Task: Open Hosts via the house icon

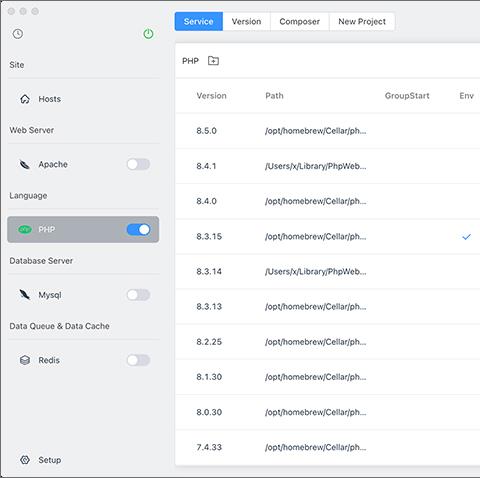Action: tap(25, 99)
